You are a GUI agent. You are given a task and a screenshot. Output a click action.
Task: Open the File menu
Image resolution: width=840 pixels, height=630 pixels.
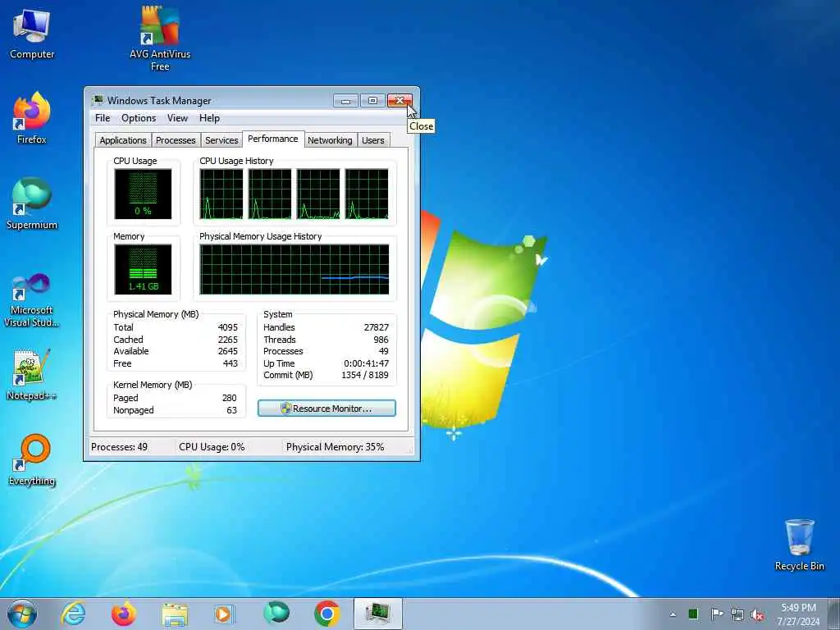pyautogui.click(x=103, y=118)
